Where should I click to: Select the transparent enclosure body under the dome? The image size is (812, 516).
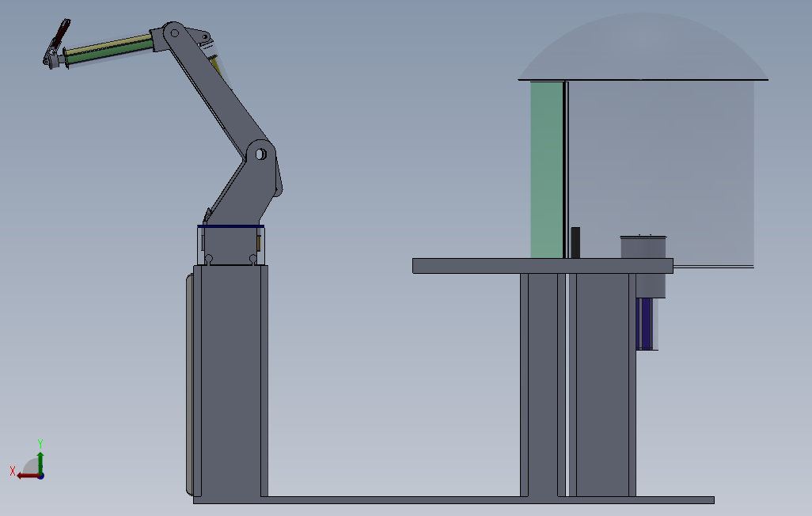click(x=662, y=173)
